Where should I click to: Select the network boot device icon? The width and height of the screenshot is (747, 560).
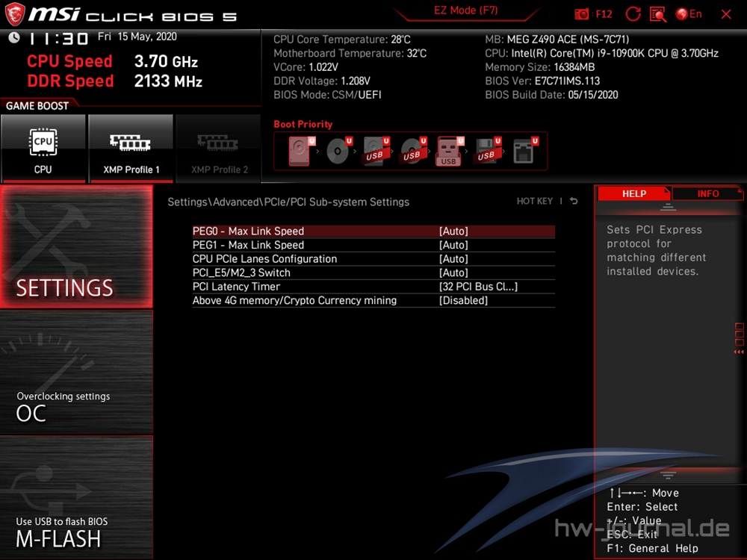click(x=525, y=151)
